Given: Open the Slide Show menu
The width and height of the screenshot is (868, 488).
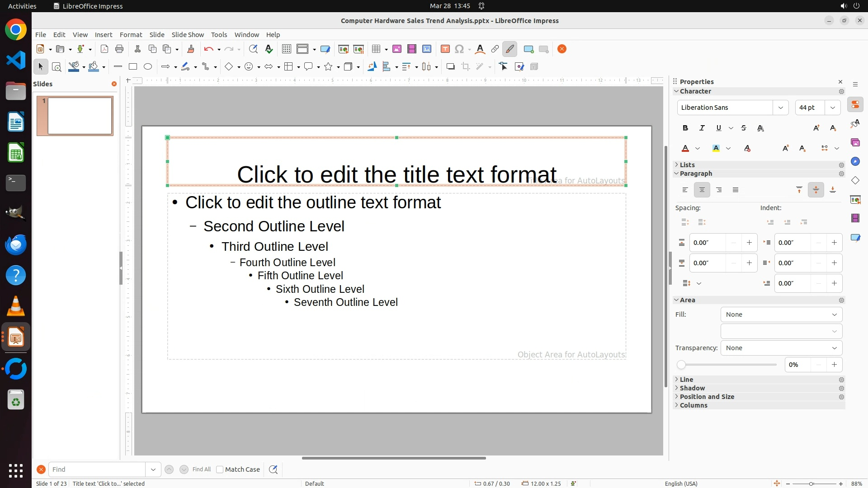Looking at the screenshot, I should pyautogui.click(x=188, y=35).
